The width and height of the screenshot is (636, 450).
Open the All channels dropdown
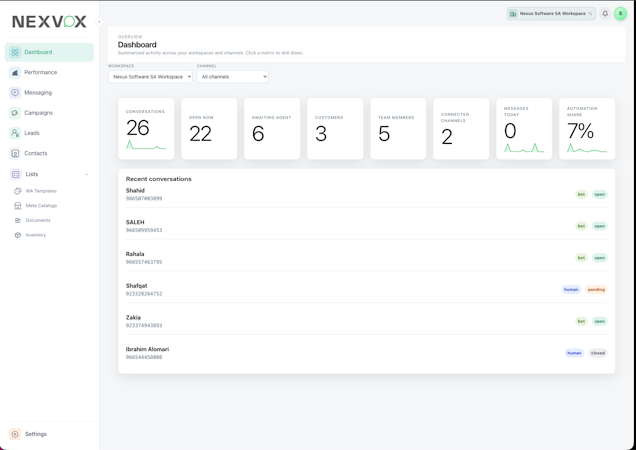(232, 77)
